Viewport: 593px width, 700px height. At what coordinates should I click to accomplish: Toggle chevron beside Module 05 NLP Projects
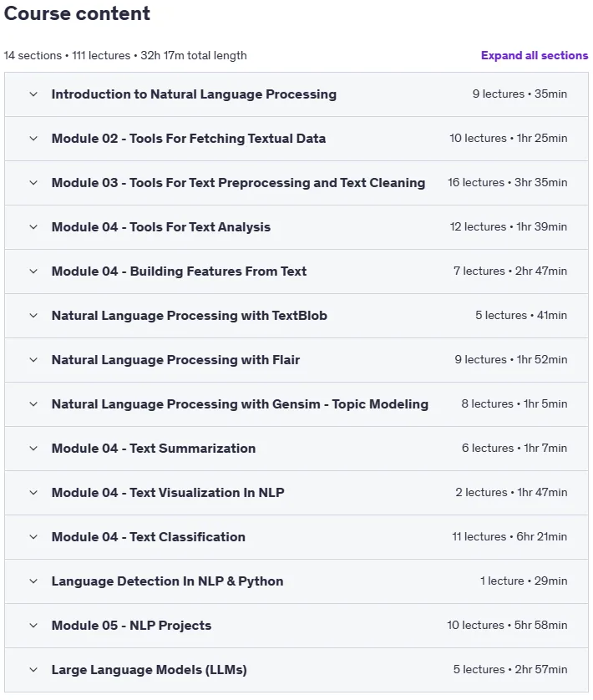point(33,626)
